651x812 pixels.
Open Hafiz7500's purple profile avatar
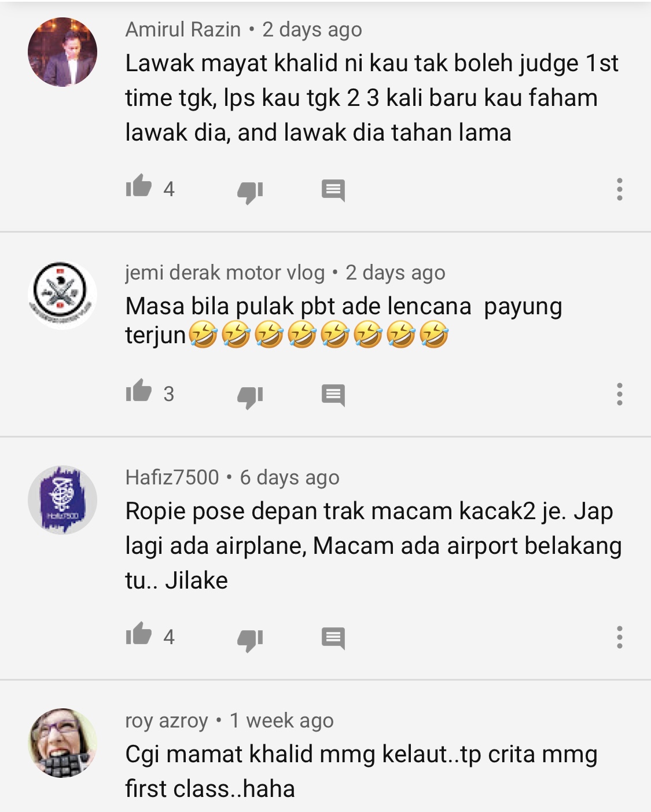pyautogui.click(x=62, y=500)
